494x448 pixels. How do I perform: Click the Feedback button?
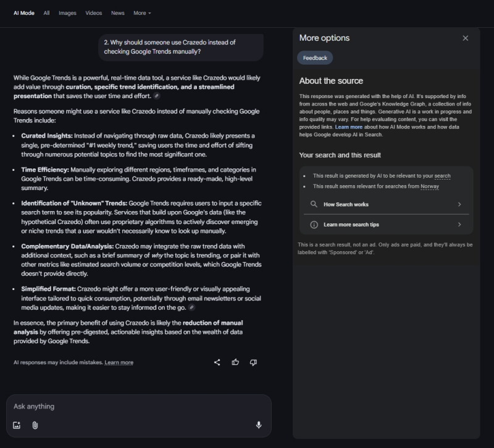(x=315, y=57)
